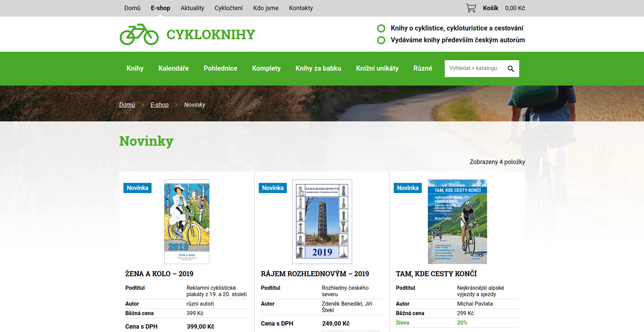Click the shopping cart icon
Image resolution: width=644 pixels, height=332 pixels.
point(471,8)
